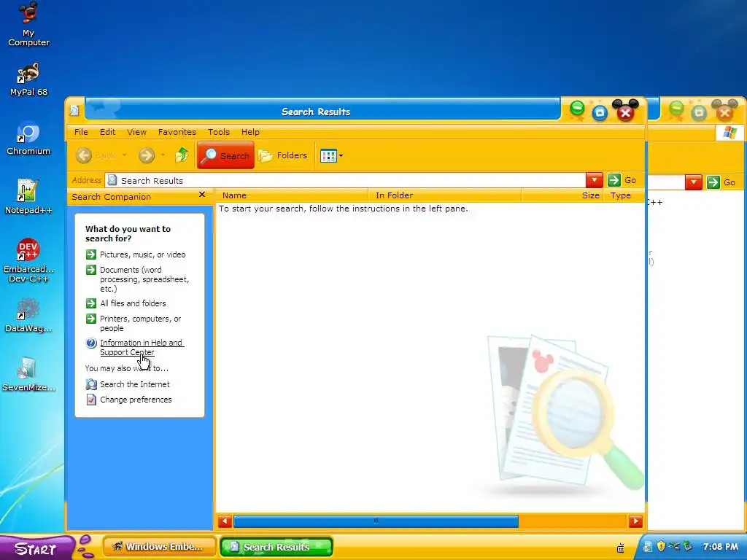The width and height of the screenshot is (747, 560).
Task: Click the magnifier icon beside Search the Internet
Action: (91, 384)
